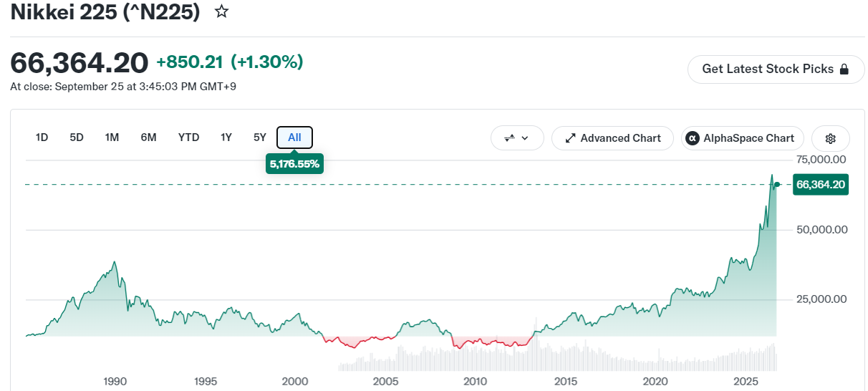Select the YTD time range
Image resolution: width=868 pixels, height=391 pixels.
[x=188, y=137]
